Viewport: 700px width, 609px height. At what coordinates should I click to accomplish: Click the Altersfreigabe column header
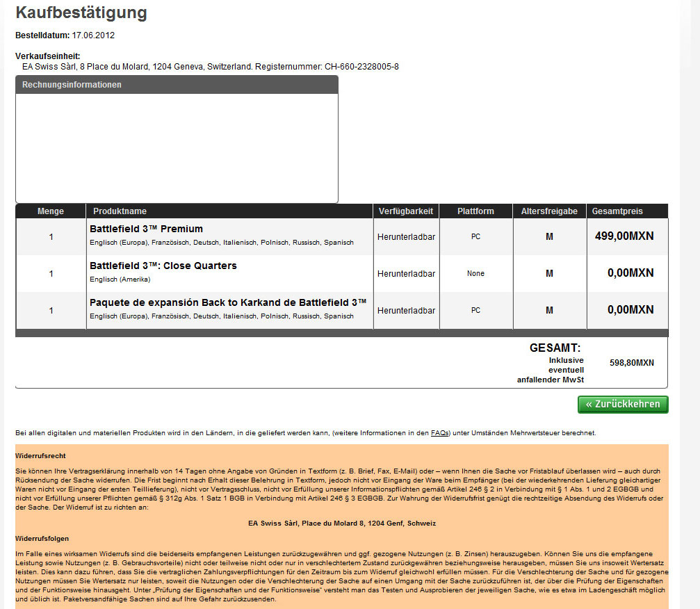point(549,211)
